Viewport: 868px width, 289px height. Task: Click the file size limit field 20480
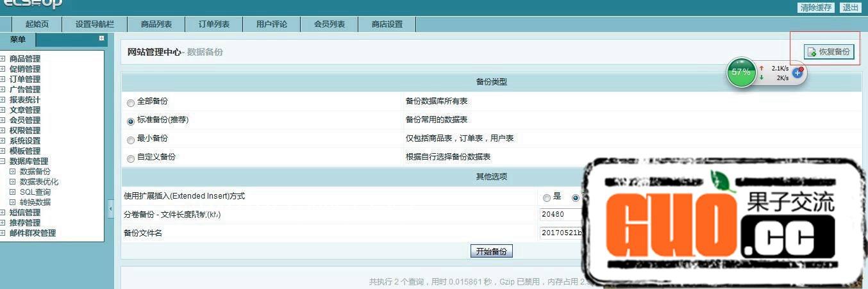[561, 215]
